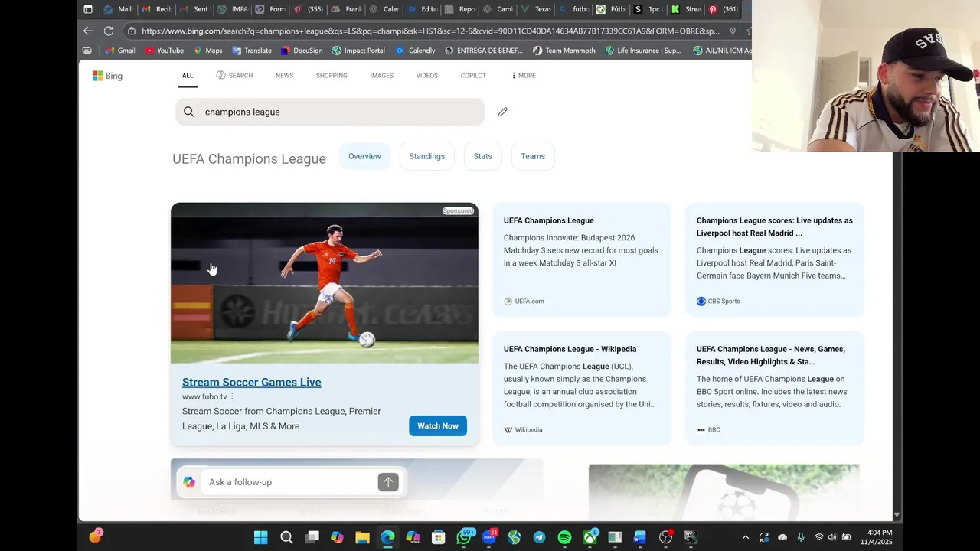
Task: Click the Bing logo
Action: (107, 76)
